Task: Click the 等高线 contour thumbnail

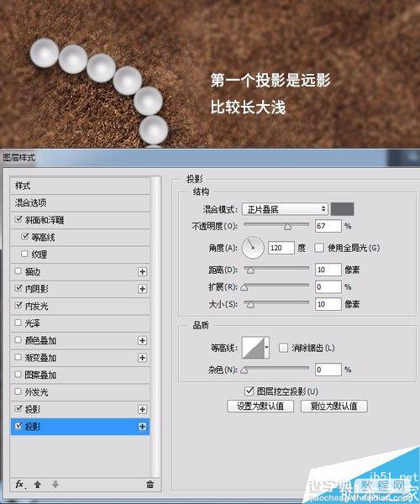Action: pos(253,348)
